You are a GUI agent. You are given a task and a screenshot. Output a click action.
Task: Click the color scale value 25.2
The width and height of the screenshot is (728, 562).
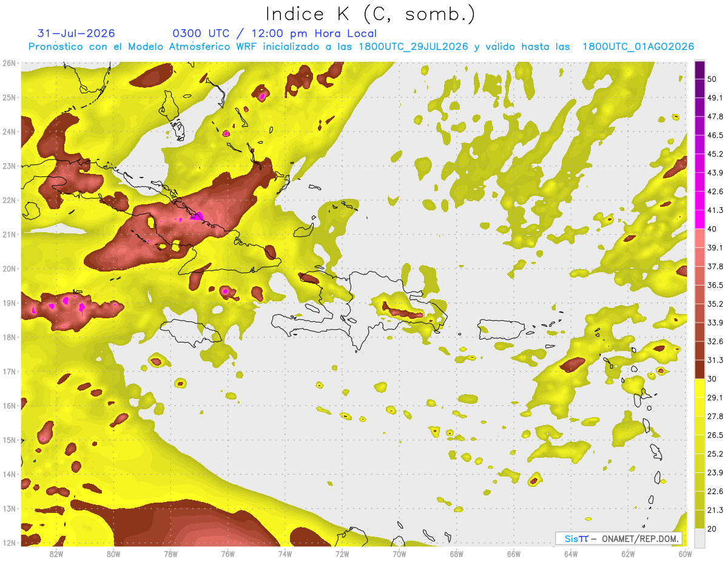tap(716, 454)
